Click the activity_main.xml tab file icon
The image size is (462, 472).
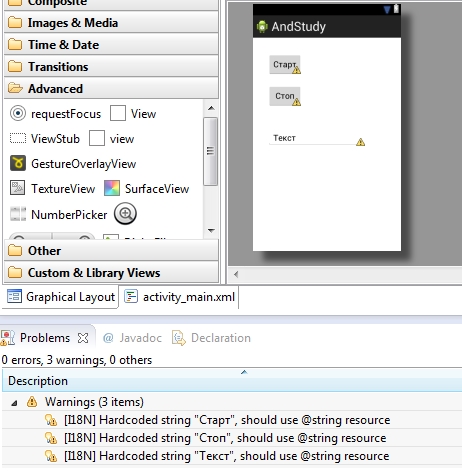pos(131,296)
